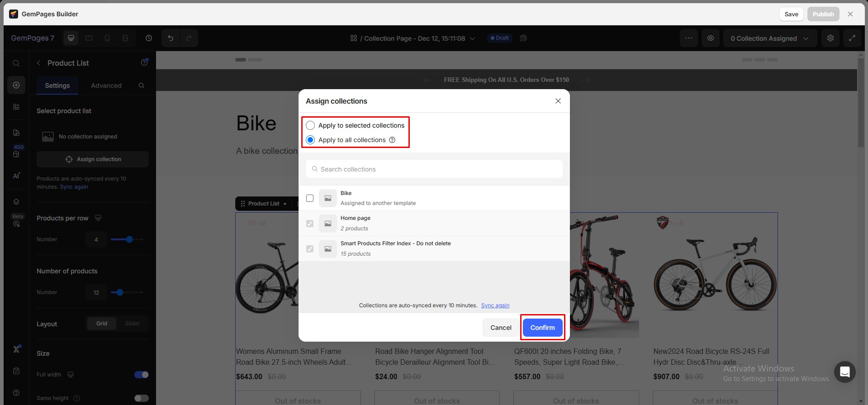Select Apply to all collections
Viewport: 868px width, 405px height.
click(x=310, y=140)
